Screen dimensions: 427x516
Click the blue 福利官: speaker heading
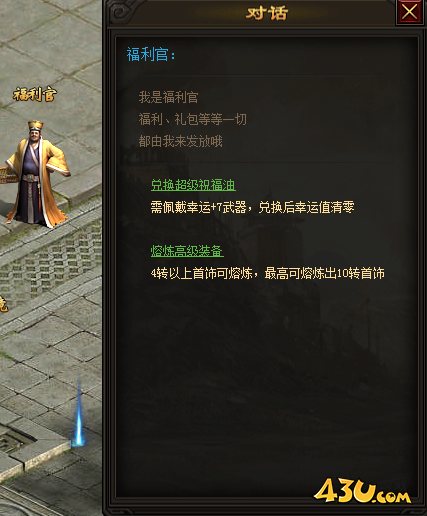click(x=151, y=54)
